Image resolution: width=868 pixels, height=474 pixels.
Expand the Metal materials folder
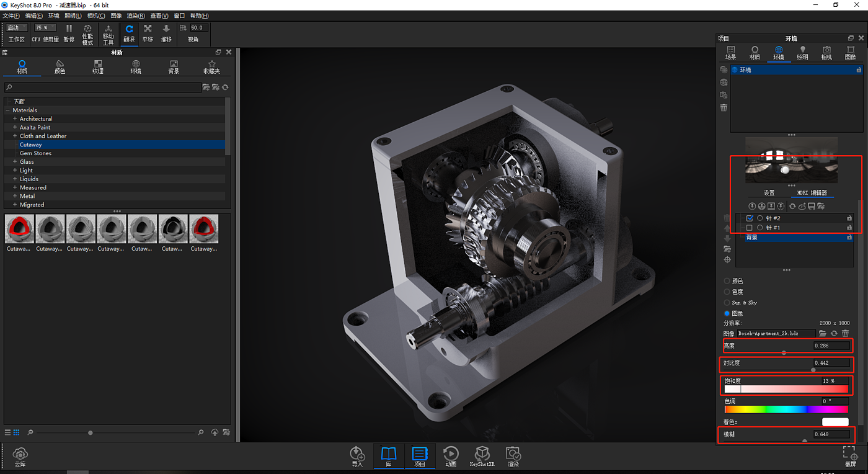click(15, 196)
